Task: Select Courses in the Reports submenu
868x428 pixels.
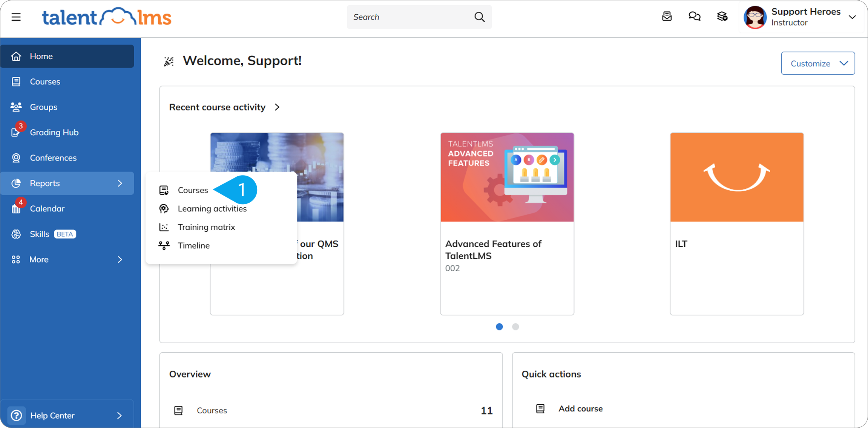Action: pos(193,190)
